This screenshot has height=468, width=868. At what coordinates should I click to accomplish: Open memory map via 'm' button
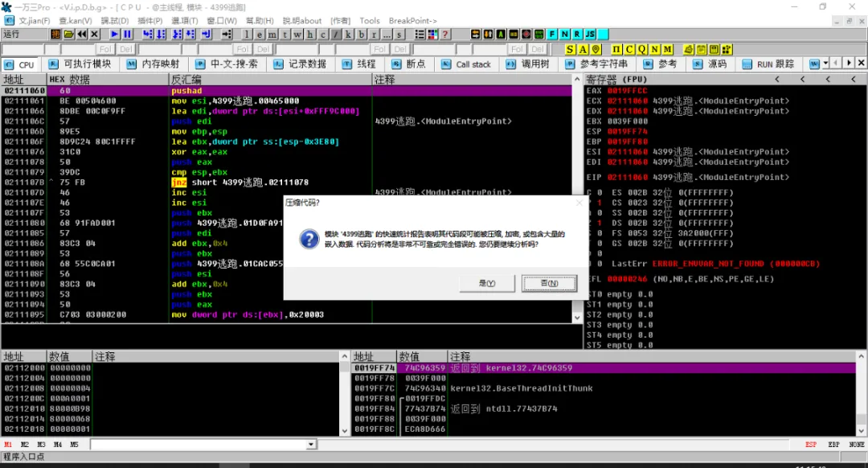pyautogui.click(x=272, y=35)
